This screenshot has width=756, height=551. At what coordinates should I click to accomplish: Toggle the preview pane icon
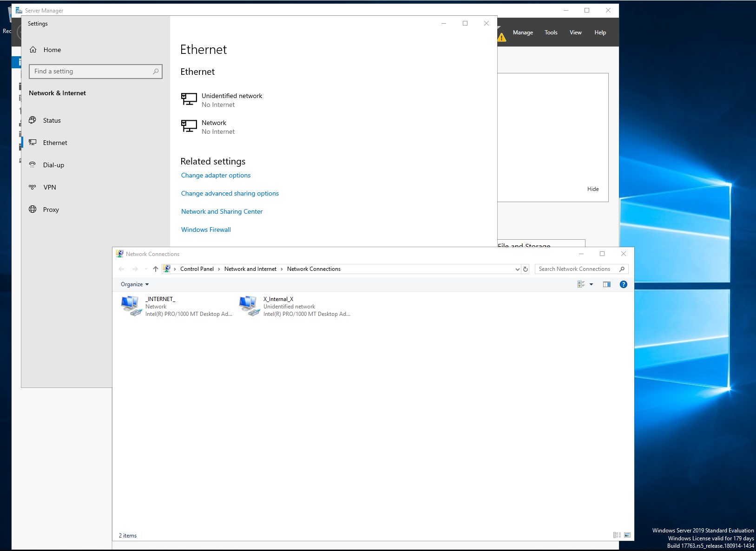607,284
